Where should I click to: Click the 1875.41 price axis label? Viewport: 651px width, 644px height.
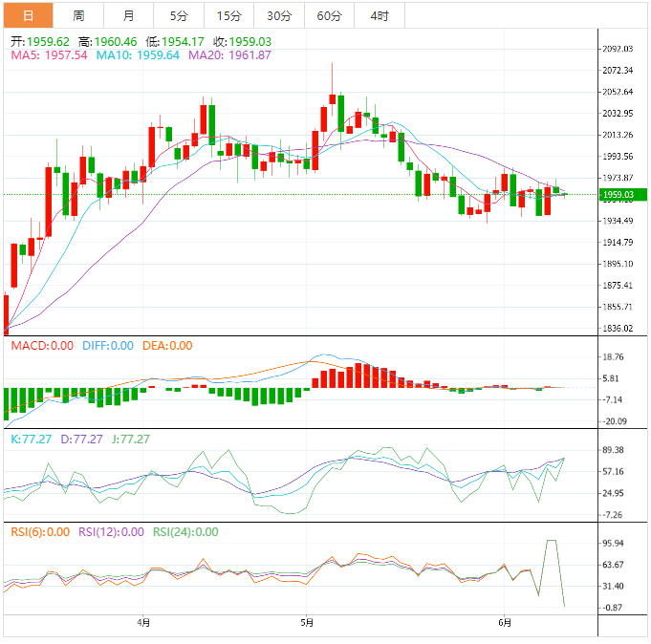(618, 286)
